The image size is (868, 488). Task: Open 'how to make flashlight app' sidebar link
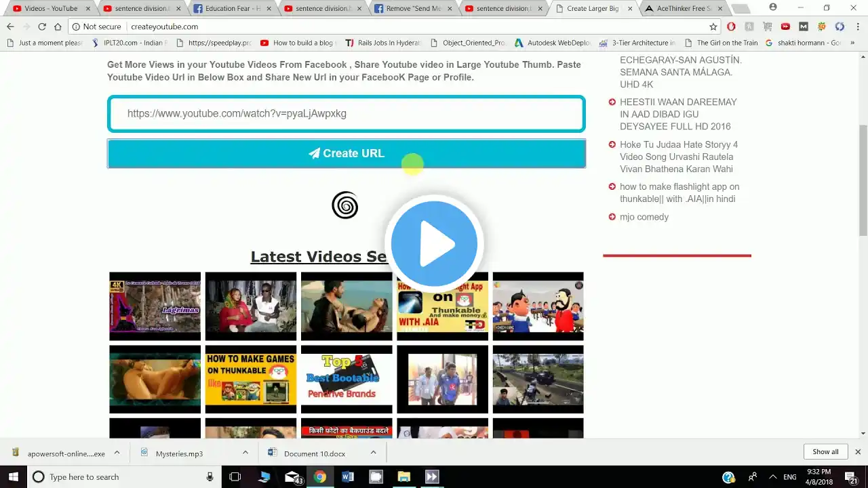click(x=679, y=192)
